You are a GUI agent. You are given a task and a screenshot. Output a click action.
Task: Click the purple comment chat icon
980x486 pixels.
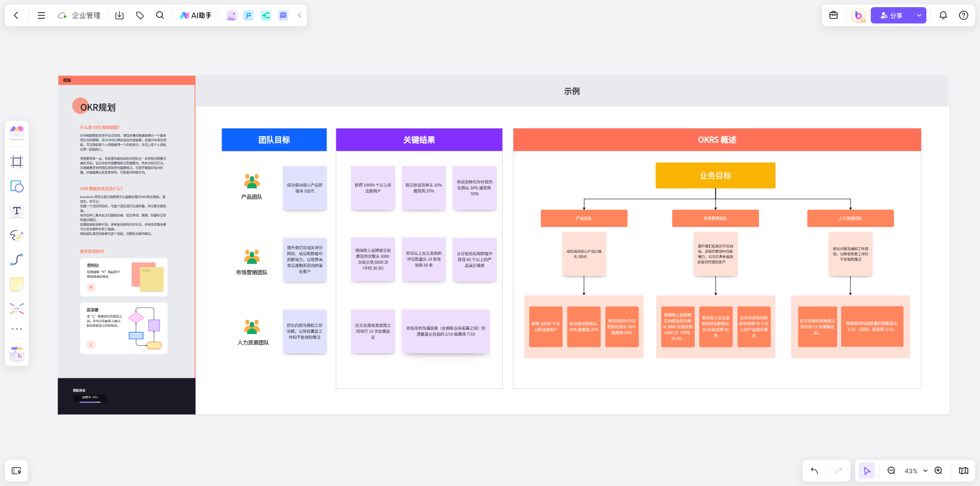coord(283,15)
